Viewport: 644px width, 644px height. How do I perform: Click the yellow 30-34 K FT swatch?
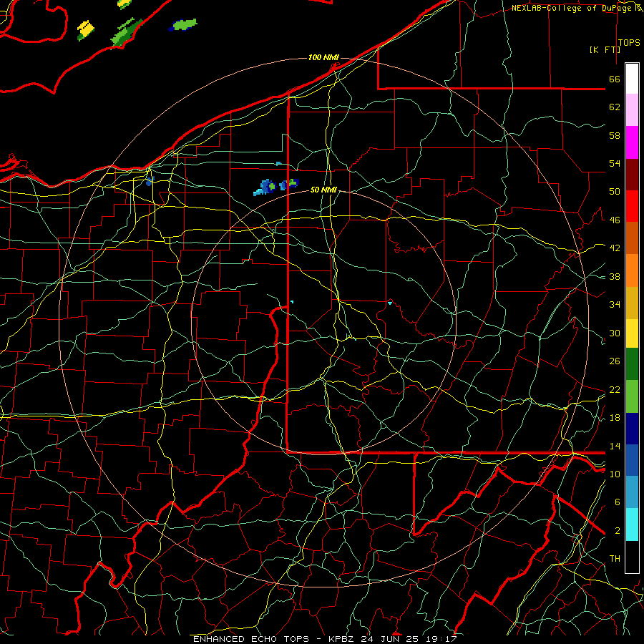tap(632, 333)
